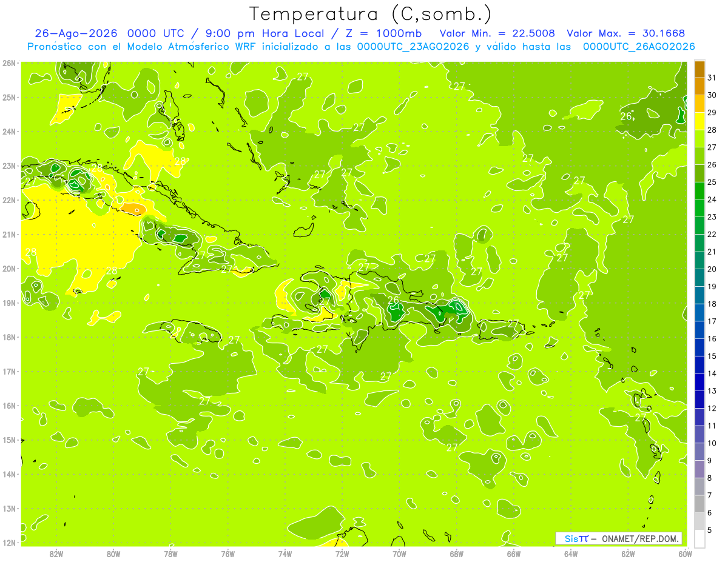Click the 'Z = 1000mb' level text
Viewport: 728px width, 562px height.
tap(385, 33)
